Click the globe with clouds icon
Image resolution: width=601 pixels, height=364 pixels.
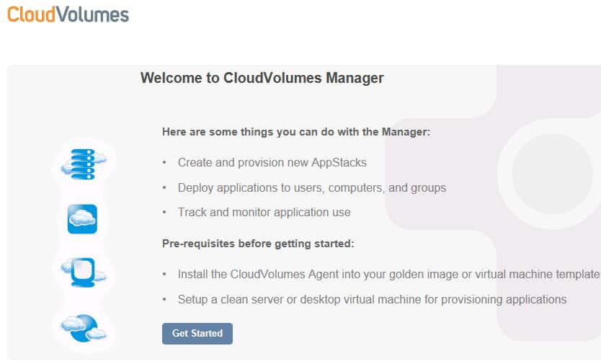coord(84,329)
